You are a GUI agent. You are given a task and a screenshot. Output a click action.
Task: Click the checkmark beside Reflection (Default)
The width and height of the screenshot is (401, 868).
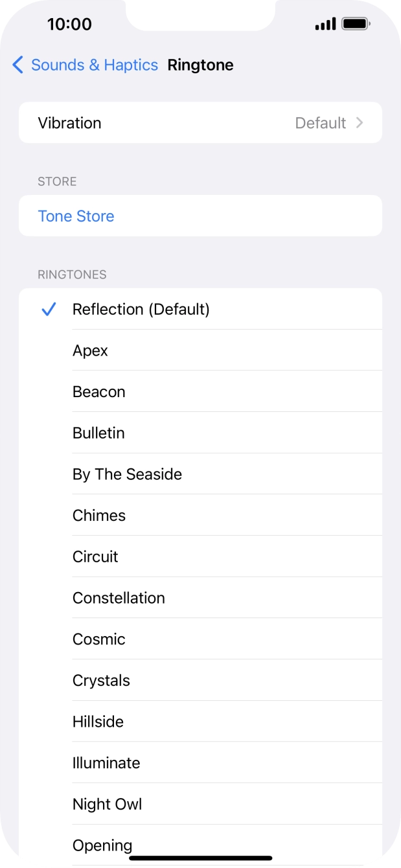(48, 310)
